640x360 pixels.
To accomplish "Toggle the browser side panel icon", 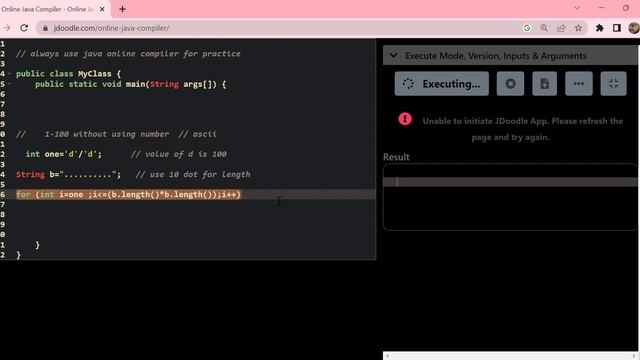I will tap(617, 28).
